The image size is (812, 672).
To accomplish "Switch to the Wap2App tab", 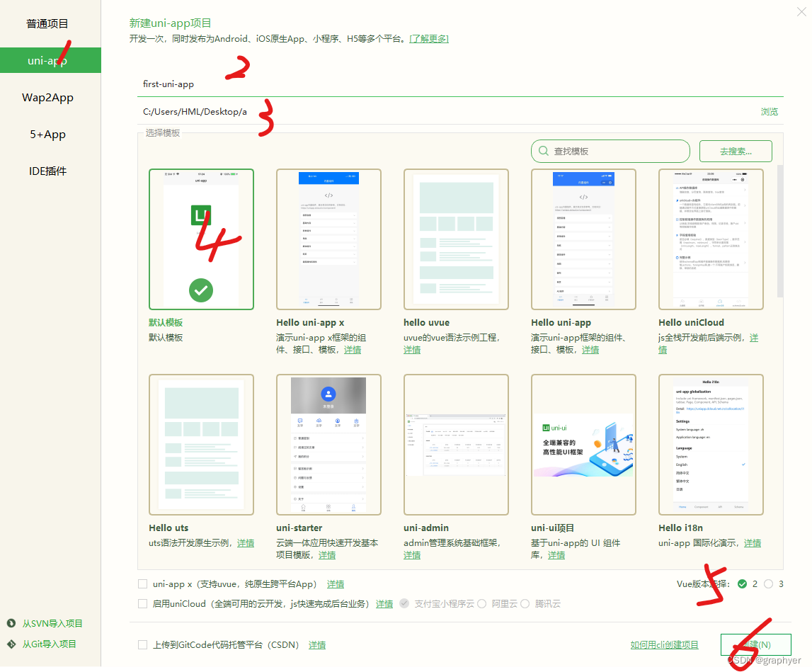I will (x=47, y=98).
